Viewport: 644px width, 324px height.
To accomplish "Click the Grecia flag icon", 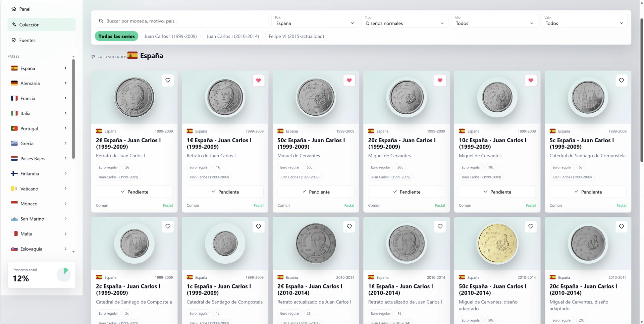I will [x=14, y=144].
